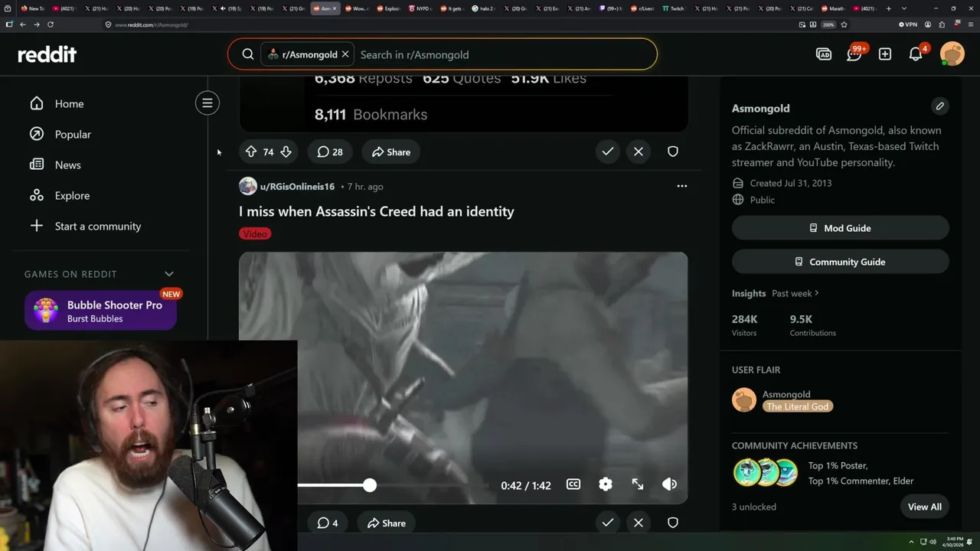
Task: Bookmark this page with star icon
Action: (x=844, y=24)
